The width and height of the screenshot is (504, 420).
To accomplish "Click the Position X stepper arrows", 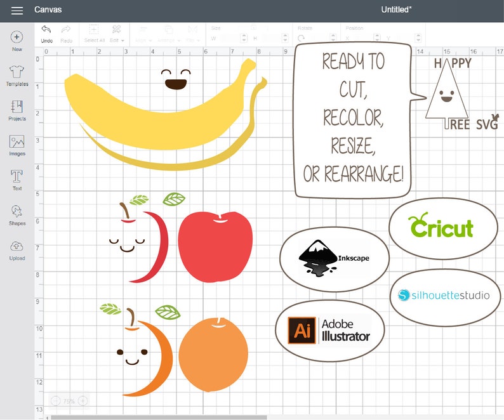I will (x=378, y=38).
